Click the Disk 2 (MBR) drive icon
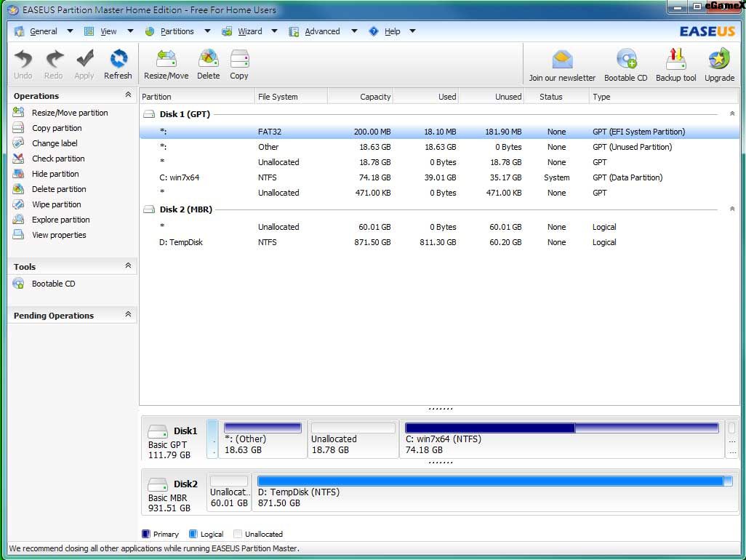The width and height of the screenshot is (746, 560). [149, 209]
